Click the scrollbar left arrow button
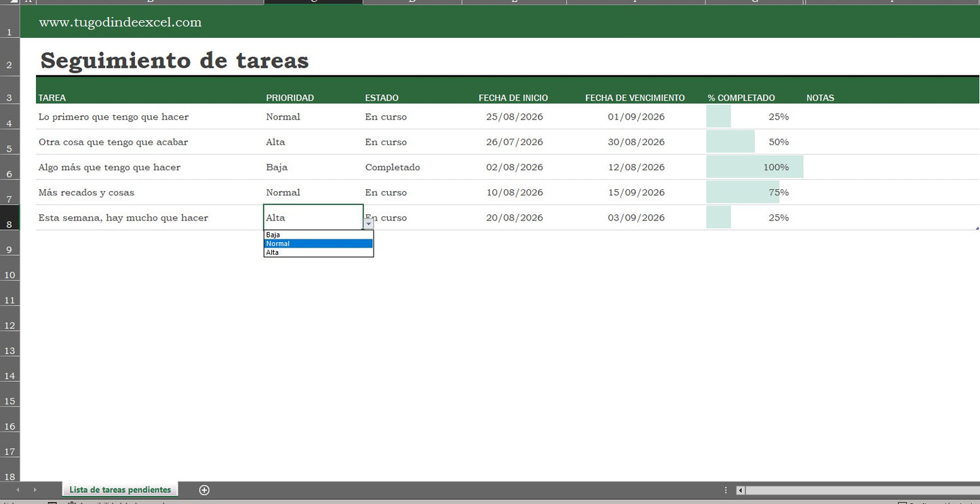The image size is (980, 504). [741, 490]
